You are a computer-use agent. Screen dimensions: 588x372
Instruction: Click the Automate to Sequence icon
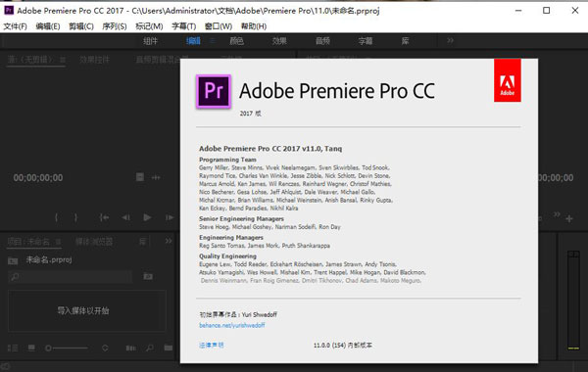(x=131, y=349)
